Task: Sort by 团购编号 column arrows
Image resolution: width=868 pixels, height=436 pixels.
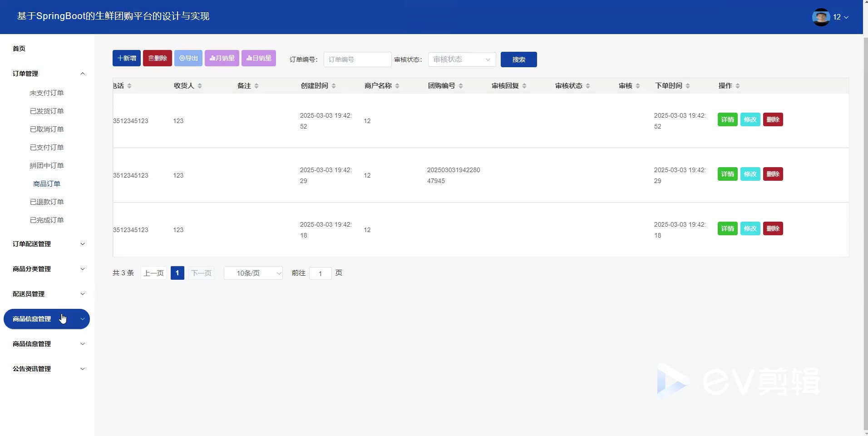Action: [x=461, y=86]
